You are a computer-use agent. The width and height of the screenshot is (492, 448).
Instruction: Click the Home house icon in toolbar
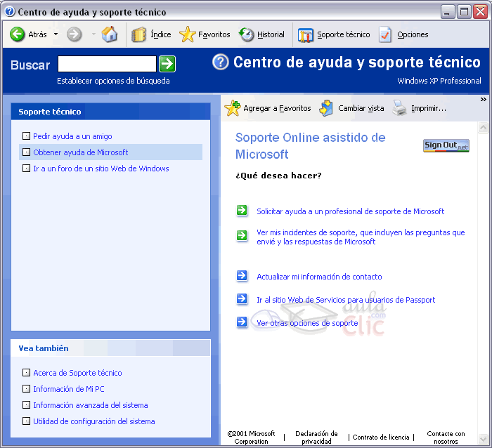point(110,34)
